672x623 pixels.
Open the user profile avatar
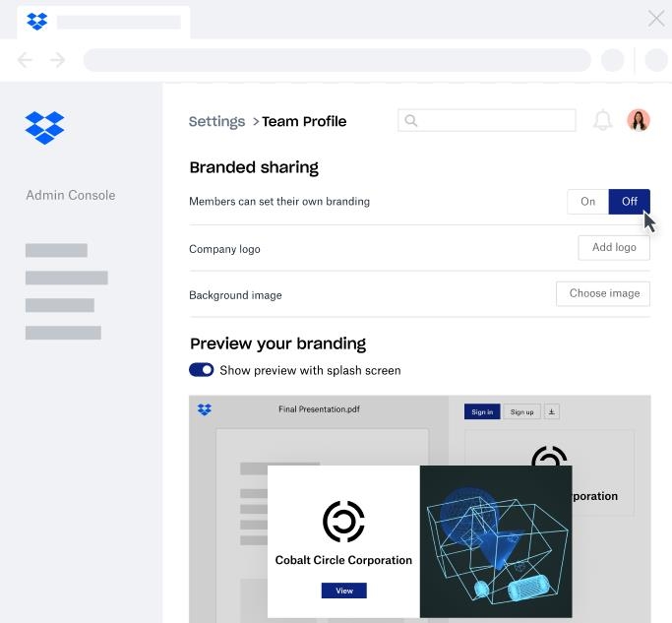[639, 120]
